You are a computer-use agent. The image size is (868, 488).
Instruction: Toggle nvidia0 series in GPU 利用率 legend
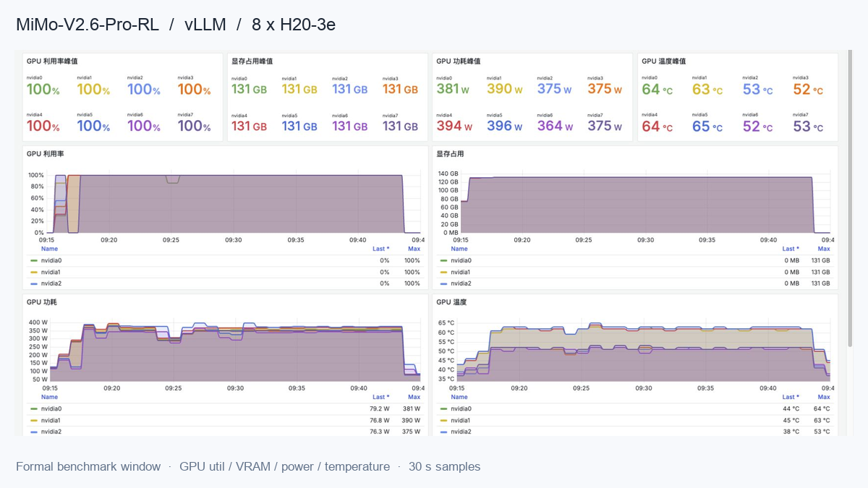click(51, 260)
